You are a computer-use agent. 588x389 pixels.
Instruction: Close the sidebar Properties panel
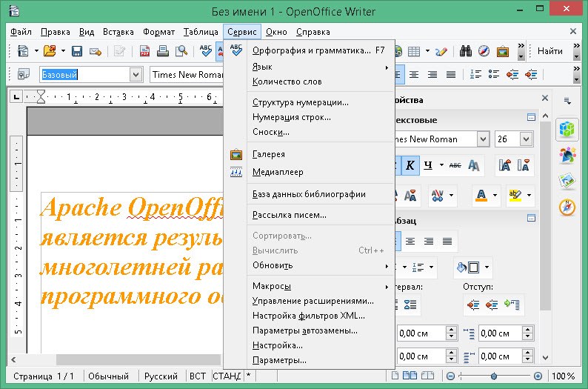545,98
